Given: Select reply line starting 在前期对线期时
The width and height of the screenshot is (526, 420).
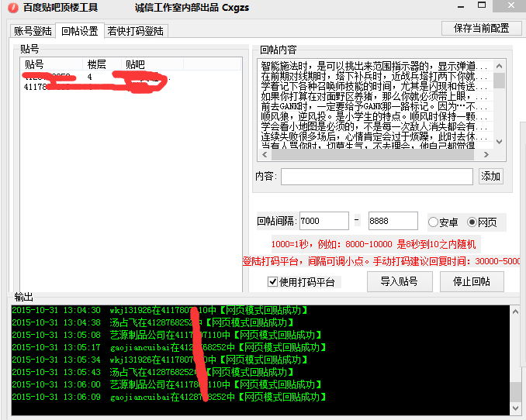Looking at the screenshot, I should [x=374, y=76].
